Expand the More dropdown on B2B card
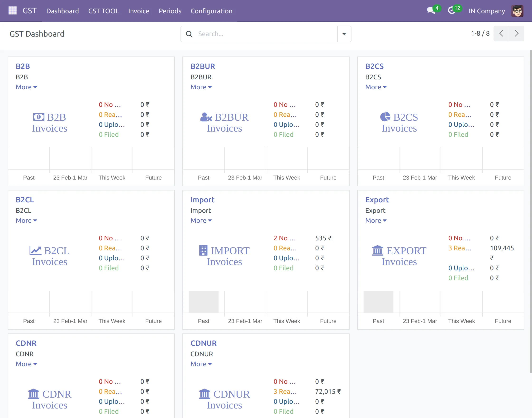Screen dimensions: 532x418 [26, 87]
